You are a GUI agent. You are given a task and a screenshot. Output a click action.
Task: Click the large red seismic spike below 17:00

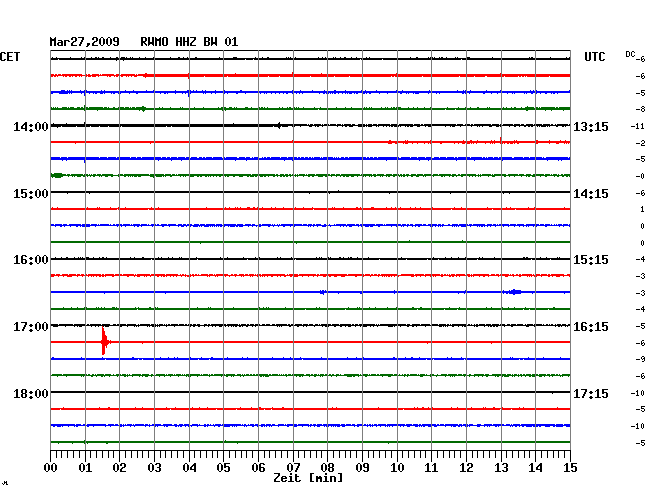point(104,341)
